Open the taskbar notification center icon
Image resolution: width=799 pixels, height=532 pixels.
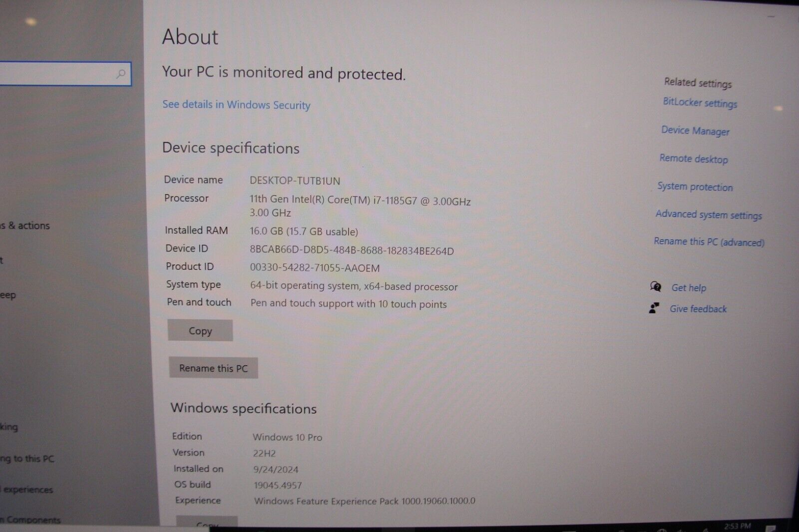(x=771, y=528)
